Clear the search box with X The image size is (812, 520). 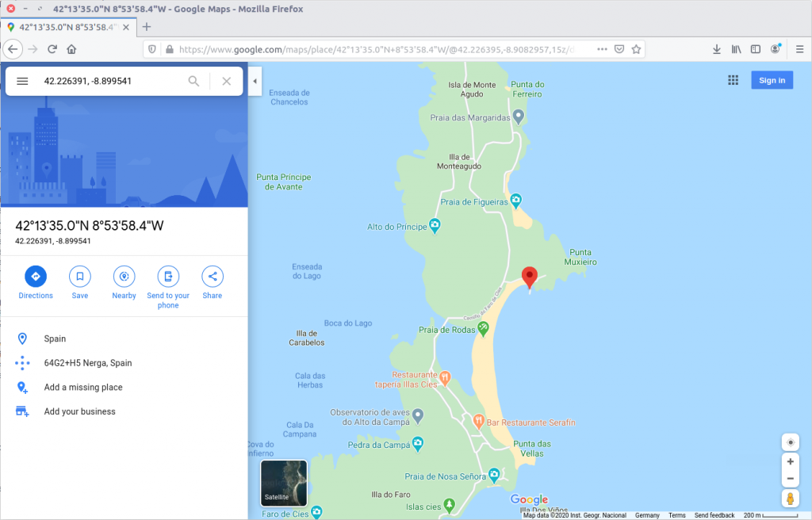click(x=226, y=81)
